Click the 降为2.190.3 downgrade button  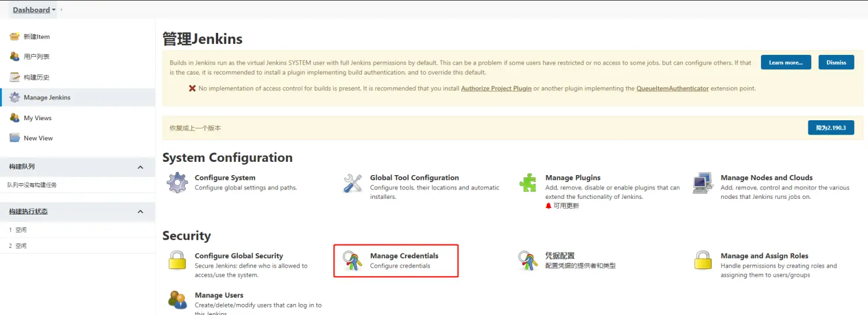830,128
